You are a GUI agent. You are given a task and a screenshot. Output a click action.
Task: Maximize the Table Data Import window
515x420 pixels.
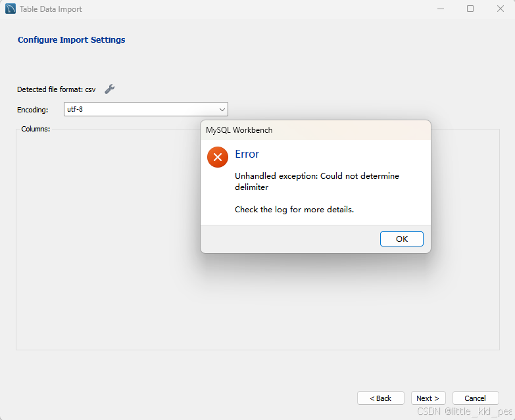pos(470,9)
